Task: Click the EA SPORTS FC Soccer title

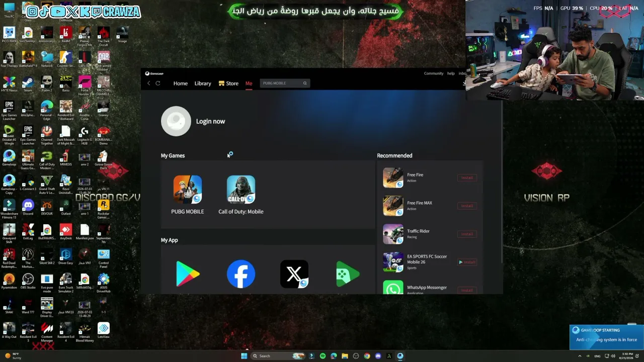Action: click(427, 259)
